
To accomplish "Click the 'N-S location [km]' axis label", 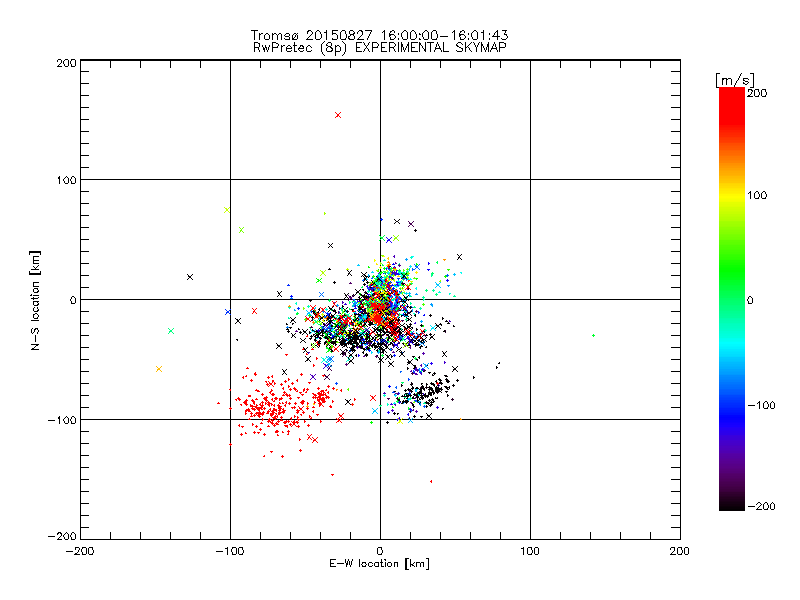I will click(35, 301).
